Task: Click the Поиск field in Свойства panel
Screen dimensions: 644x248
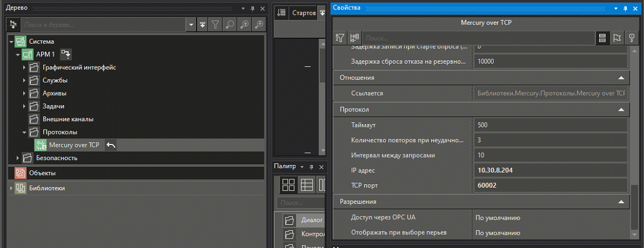Action: pyautogui.click(x=478, y=38)
